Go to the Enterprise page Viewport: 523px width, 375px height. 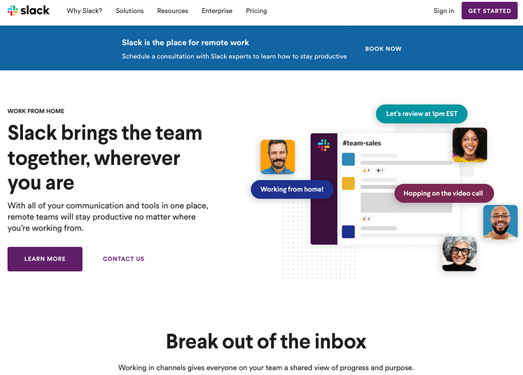point(217,11)
